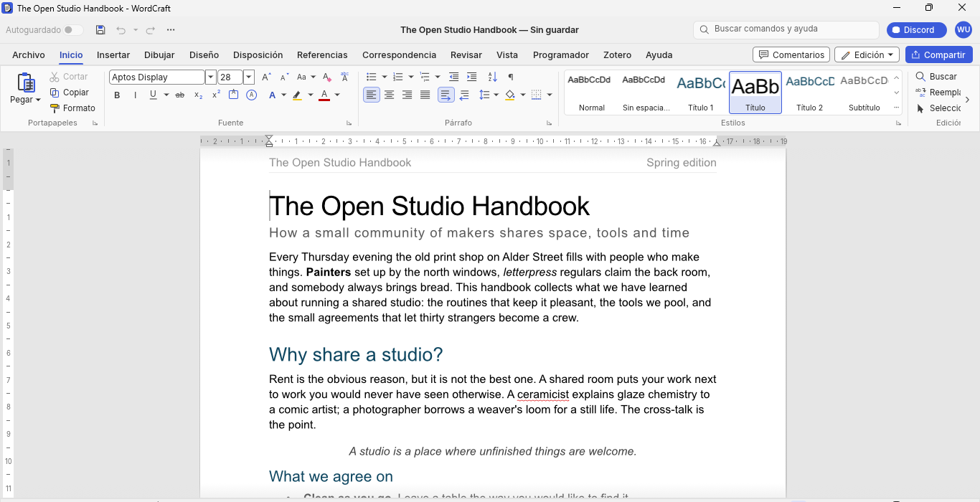Increase paragraph indent
The image size is (980, 502).
[x=472, y=77]
